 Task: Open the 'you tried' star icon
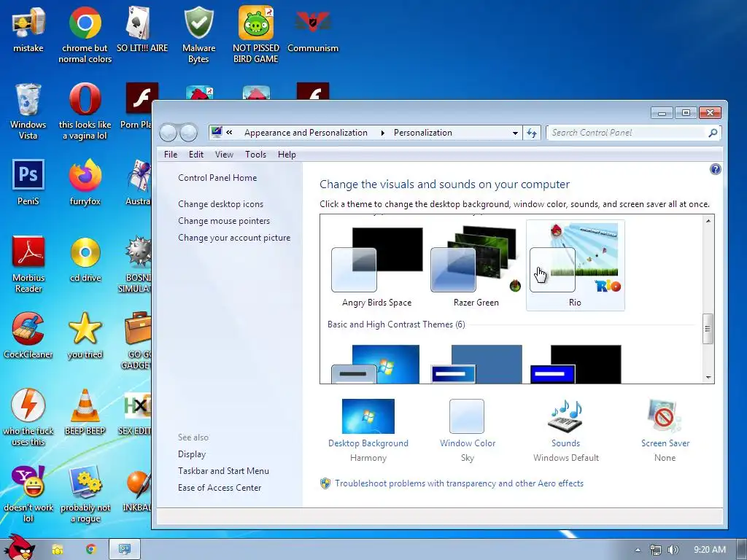pyautogui.click(x=85, y=335)
